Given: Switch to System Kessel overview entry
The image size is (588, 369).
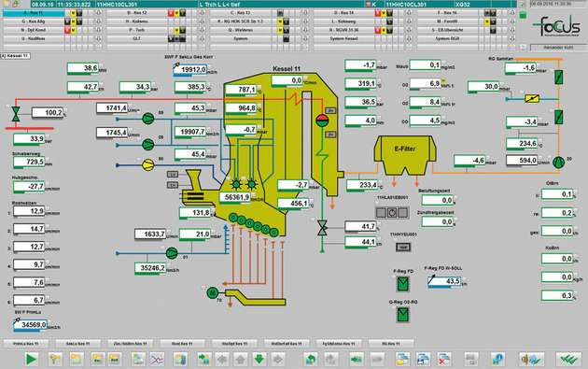Looking at the screenshot, I should 343,38.
